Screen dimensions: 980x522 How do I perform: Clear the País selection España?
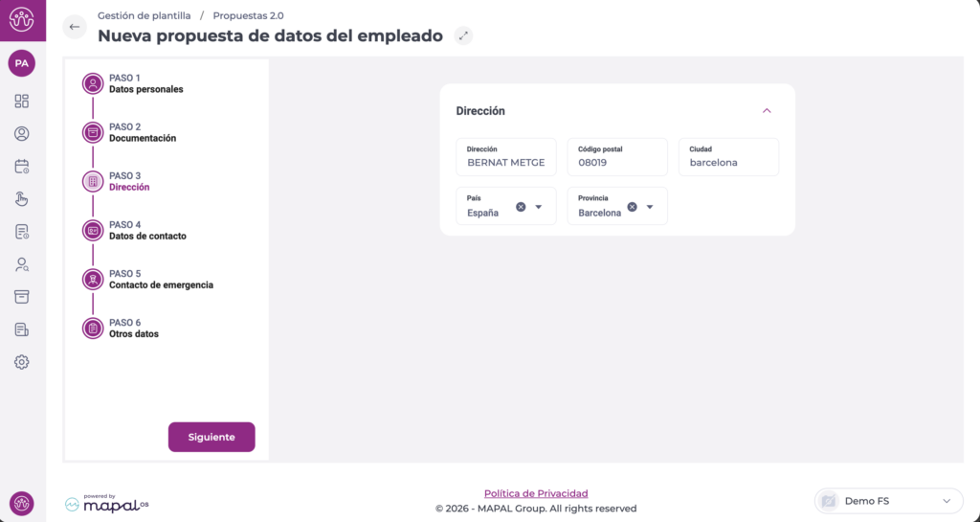coord(521,207)
